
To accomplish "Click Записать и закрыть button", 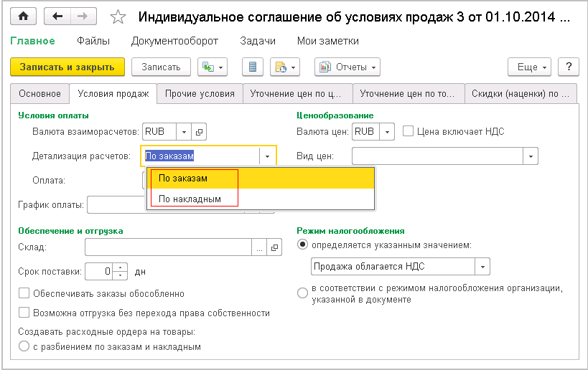I will click(67, 67).
